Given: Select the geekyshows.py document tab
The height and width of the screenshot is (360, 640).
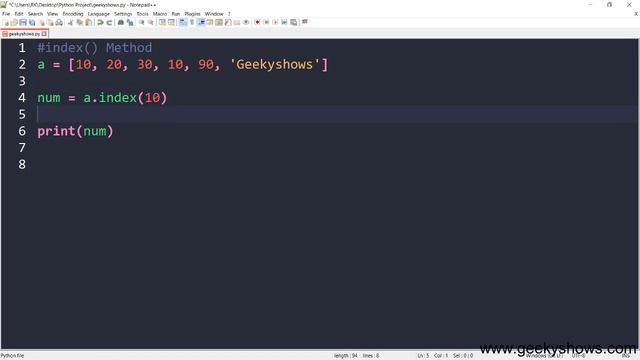Looking at the screenshot, I should click(24, 34).
